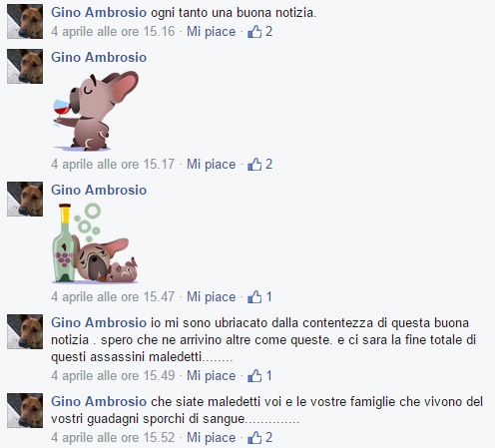
Task: Open Gino Ambrosio name above wine sticker
Action: pyautogui.click(x=99, y=57)
